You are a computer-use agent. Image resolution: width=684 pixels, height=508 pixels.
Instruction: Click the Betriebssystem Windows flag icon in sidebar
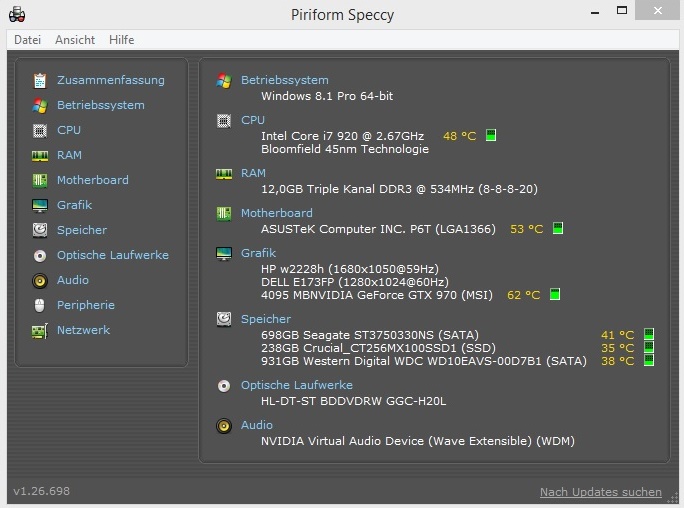click(40, 106)
